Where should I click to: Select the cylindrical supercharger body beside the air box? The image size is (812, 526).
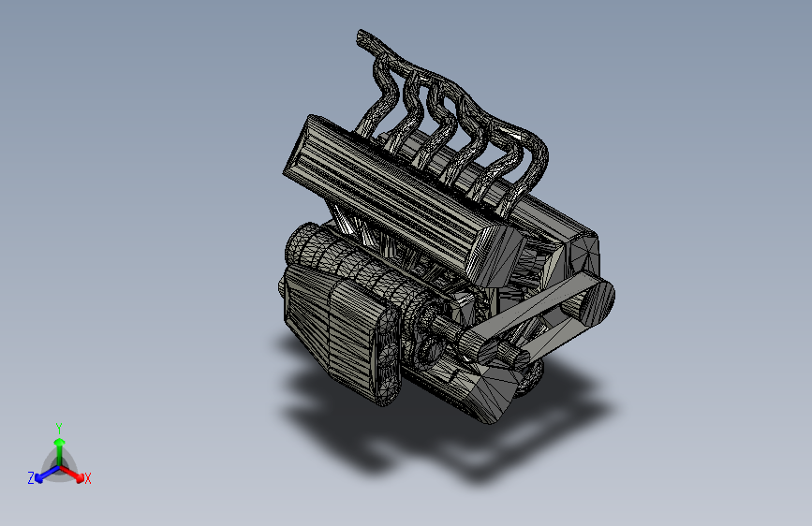[360, 269]
